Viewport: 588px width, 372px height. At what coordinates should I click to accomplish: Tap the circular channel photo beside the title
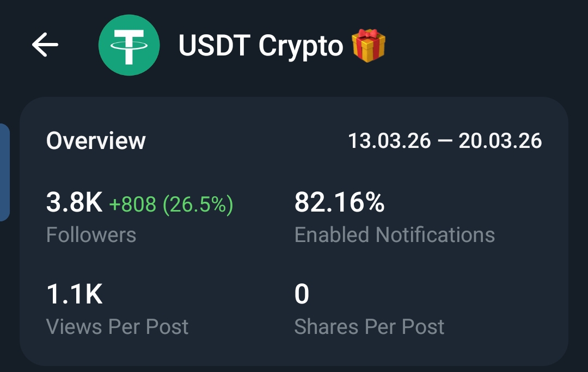(x=130, y=45)
